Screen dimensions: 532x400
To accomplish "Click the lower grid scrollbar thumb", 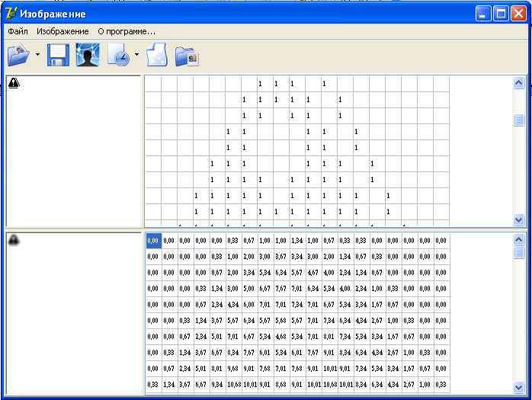I will pos(518,252).
